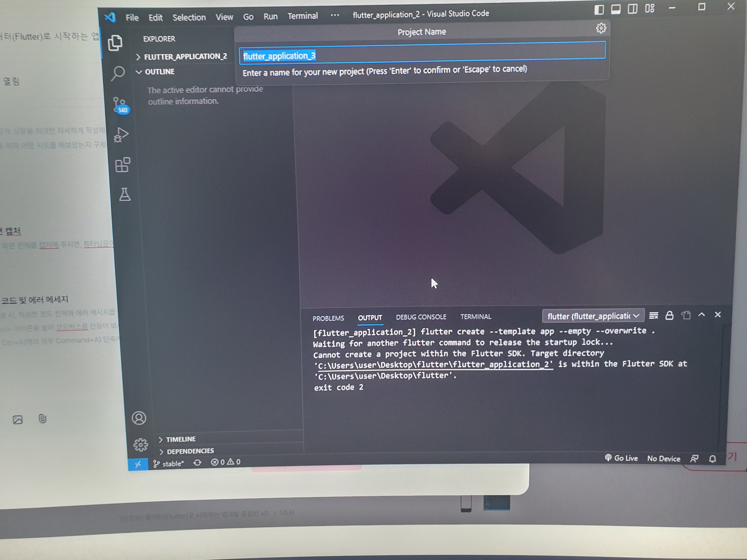Viewport: 747px width, 560px height.
Task: Click Go Live in the status bar
Action: 621,458
